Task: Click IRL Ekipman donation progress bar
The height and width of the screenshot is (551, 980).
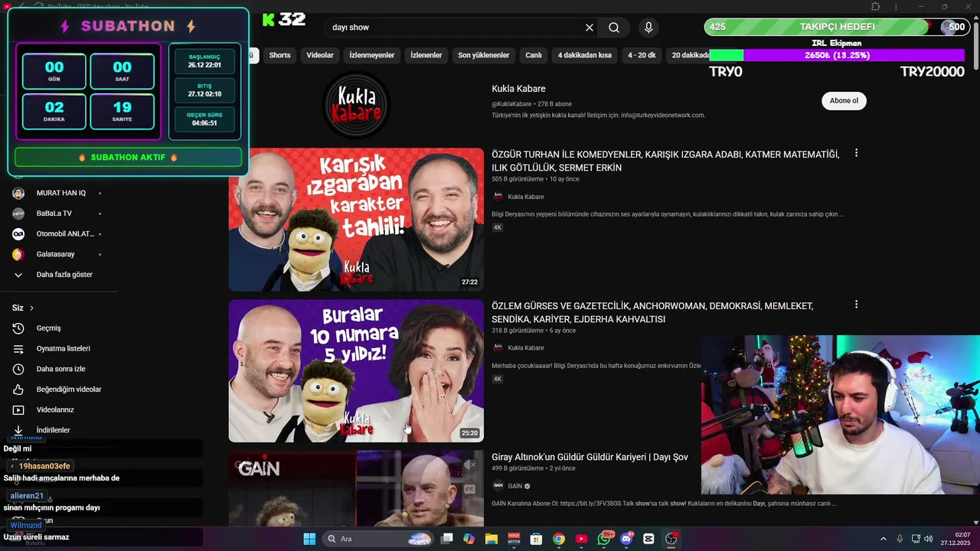Action: pos(837,55)
